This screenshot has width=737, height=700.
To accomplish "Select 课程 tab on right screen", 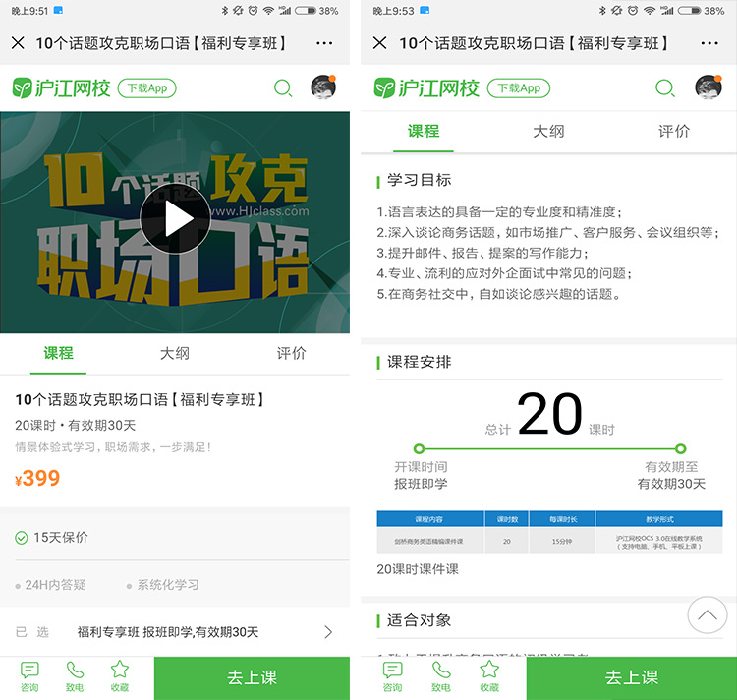I will (x=424, y=131).
